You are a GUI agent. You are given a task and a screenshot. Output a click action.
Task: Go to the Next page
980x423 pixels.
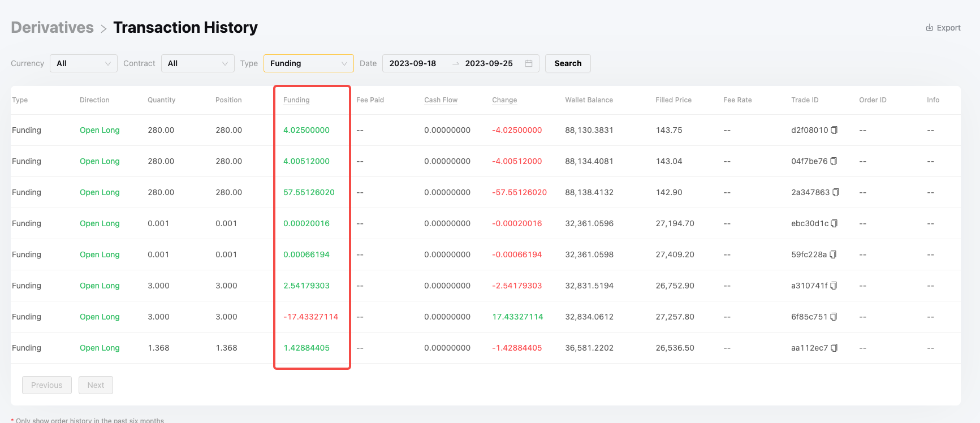[96, 385]
